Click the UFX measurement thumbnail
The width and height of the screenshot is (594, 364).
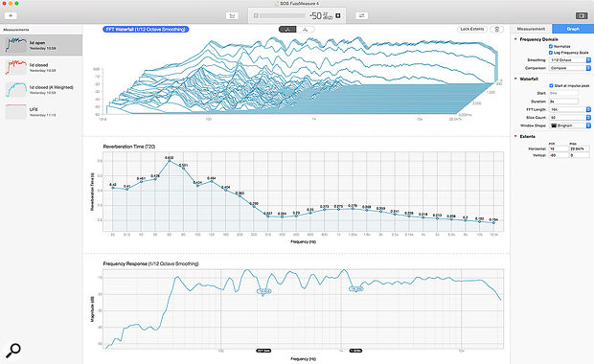point(16,112)
